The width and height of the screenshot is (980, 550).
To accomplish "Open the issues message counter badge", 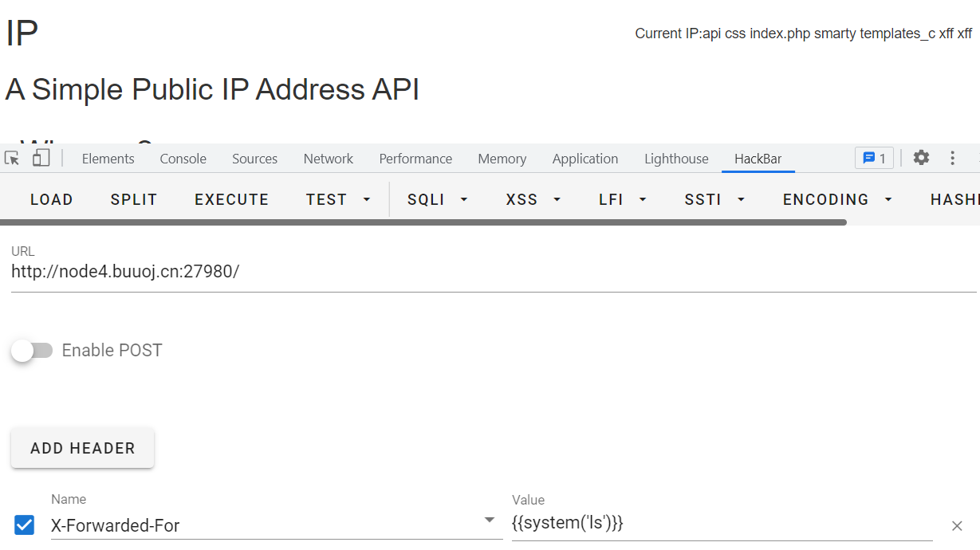I will coord(874,158).
